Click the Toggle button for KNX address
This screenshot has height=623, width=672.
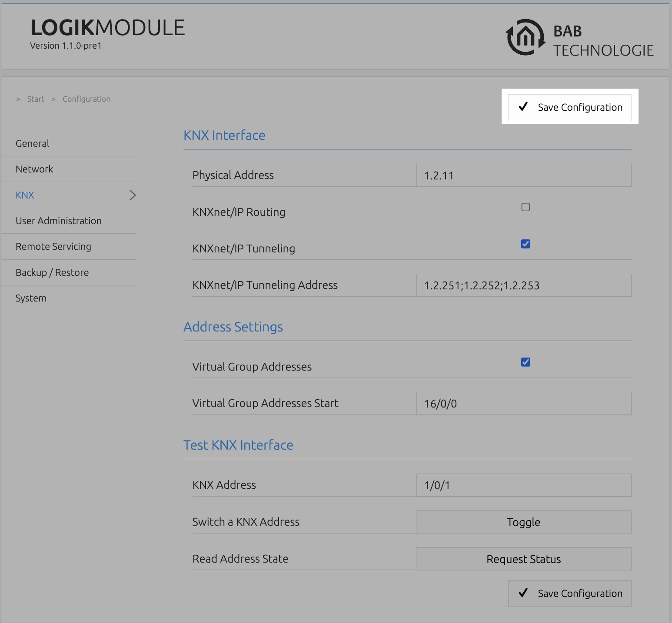click(x=524, y=522)
